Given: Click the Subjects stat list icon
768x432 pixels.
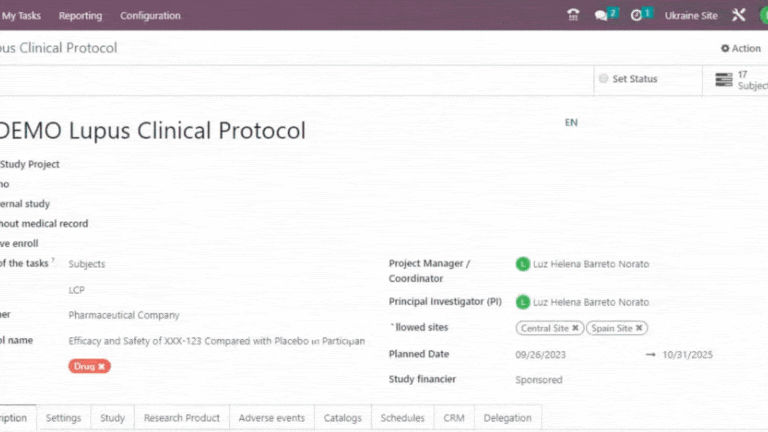Looking at the screenshot, I should 724,79.
